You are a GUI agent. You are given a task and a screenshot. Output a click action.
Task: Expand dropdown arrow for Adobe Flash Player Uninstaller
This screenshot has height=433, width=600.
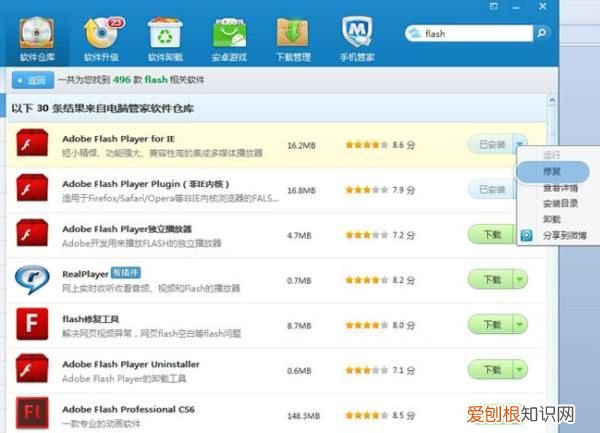tap(520, 370)
